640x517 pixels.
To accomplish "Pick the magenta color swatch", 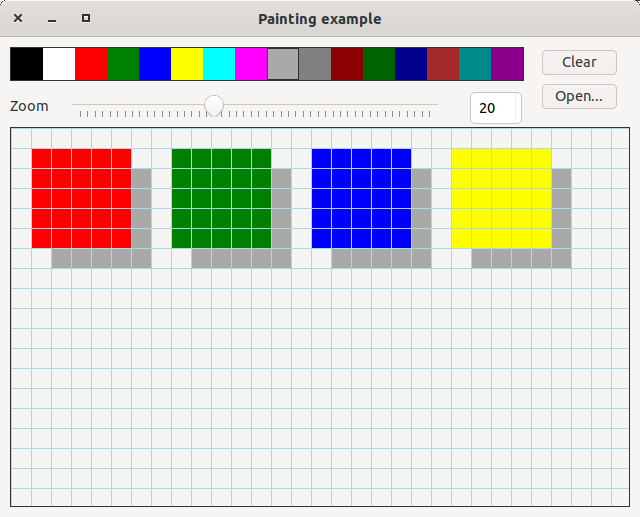I will click(250, 64).
